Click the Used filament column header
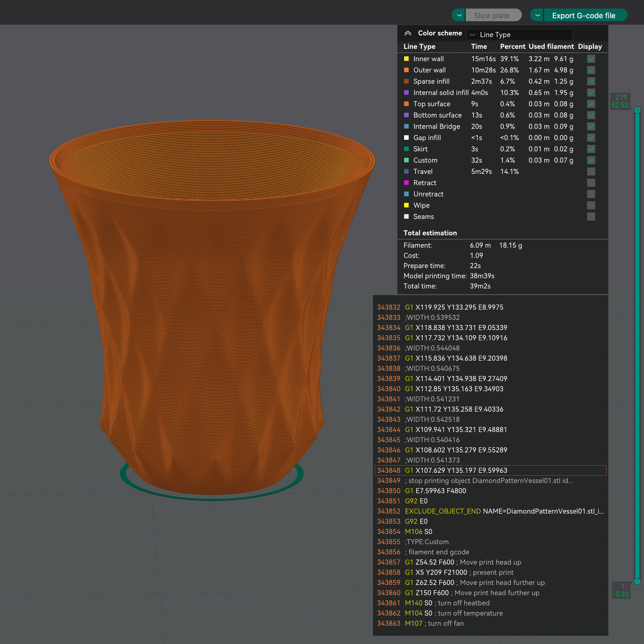The image size is (644, 644). 551,47
